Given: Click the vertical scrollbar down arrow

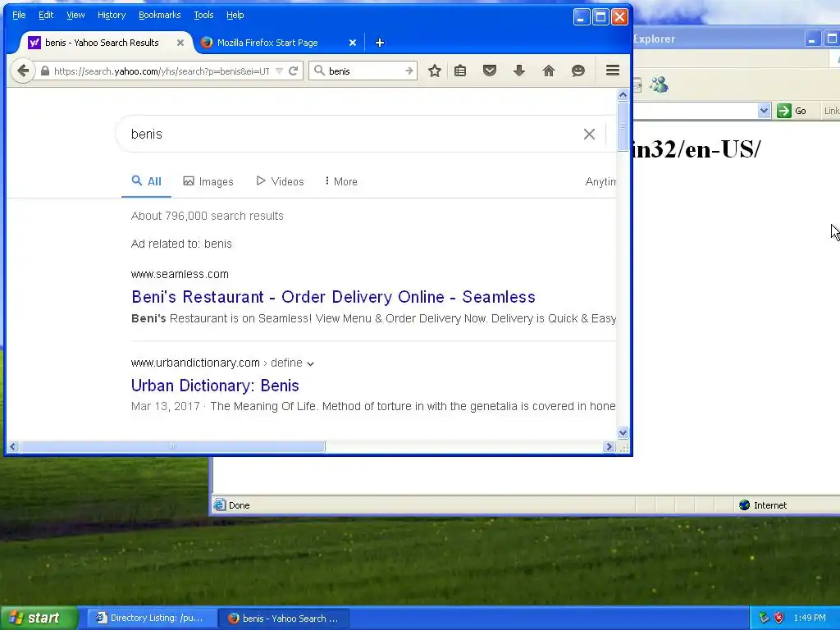Looking at the screenshot, I should [x=623, y=432].
